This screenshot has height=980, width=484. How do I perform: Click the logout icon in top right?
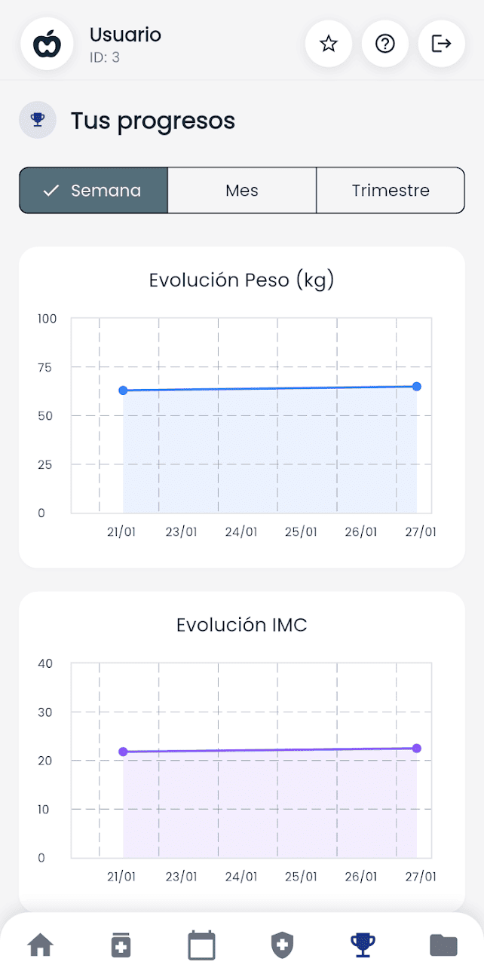pos(442,44)
